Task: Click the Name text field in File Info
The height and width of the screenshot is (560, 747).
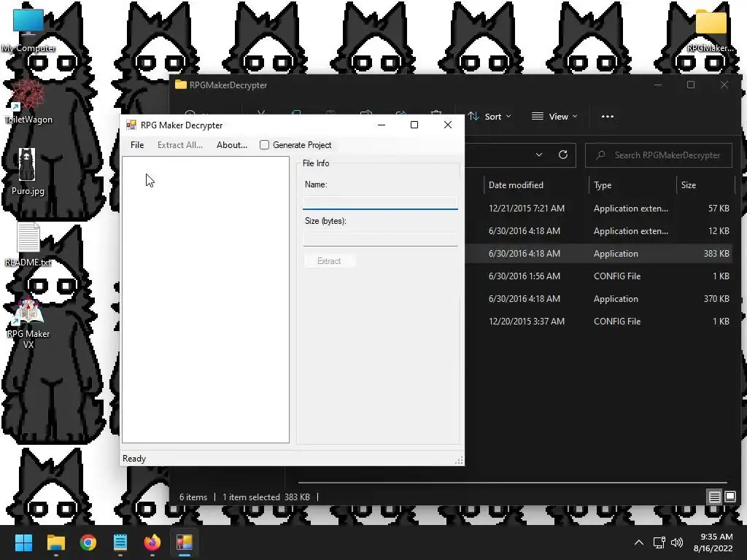Action: click(x=380, y=202)
